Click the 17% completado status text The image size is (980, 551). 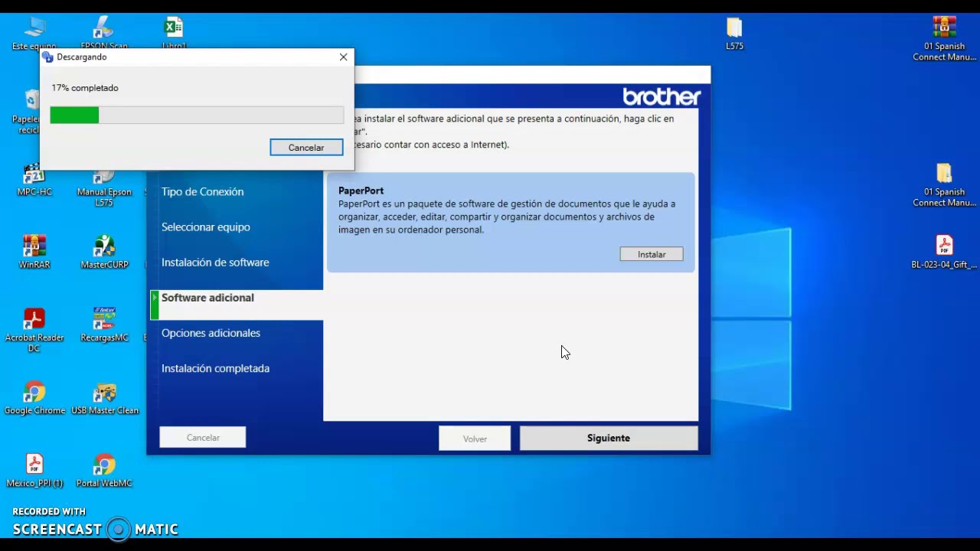click(85, 88)
